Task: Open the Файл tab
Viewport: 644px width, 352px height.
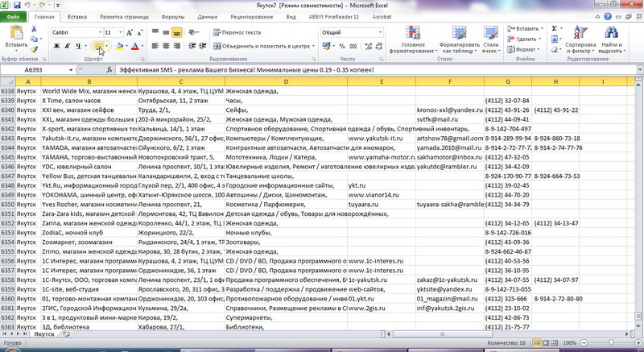Action: click(13, 17)
